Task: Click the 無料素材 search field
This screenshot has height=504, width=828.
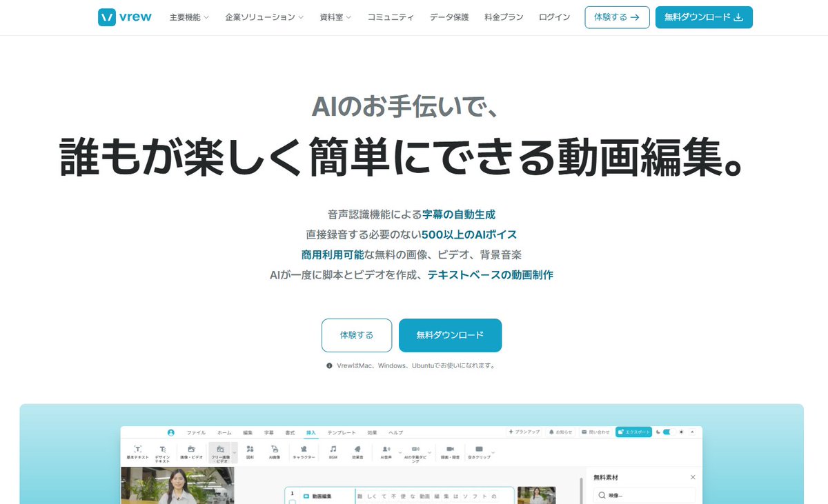Action: click(x=644, y=495)
